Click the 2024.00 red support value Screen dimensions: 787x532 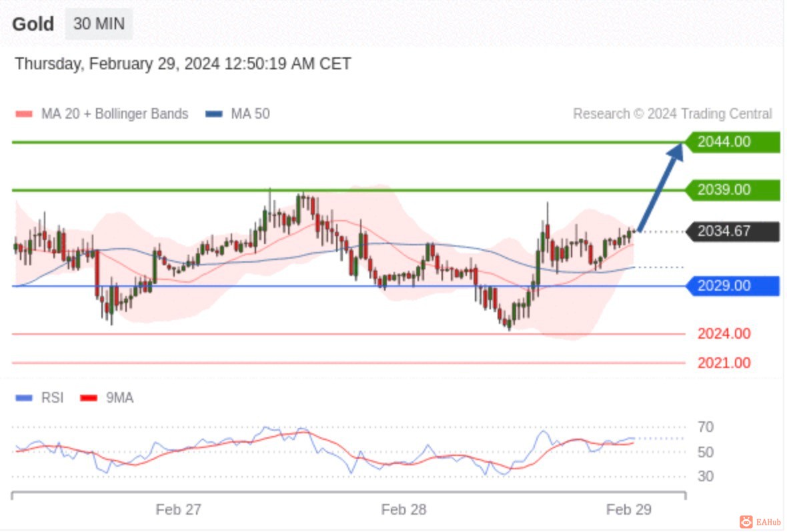724,334
